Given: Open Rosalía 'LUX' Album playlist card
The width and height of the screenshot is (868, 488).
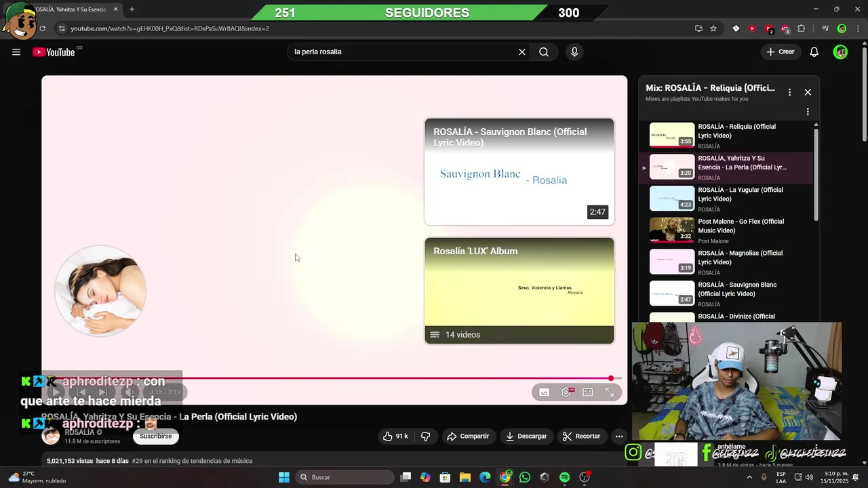Looking at the screenshot, I should coord(519,291).
